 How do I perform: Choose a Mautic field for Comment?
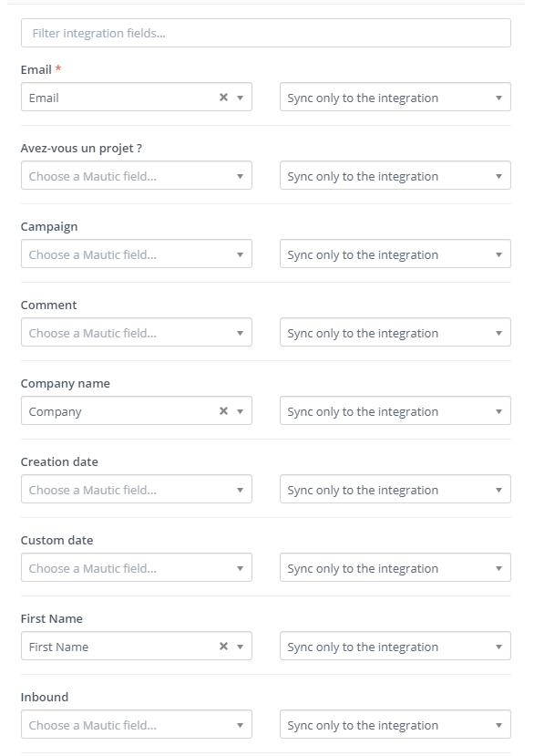[x=137, y=333]
